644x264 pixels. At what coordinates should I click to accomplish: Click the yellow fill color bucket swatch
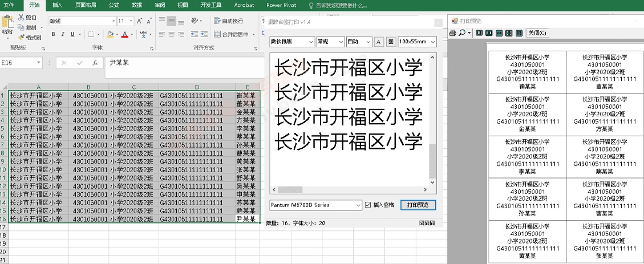coord(109,34)
